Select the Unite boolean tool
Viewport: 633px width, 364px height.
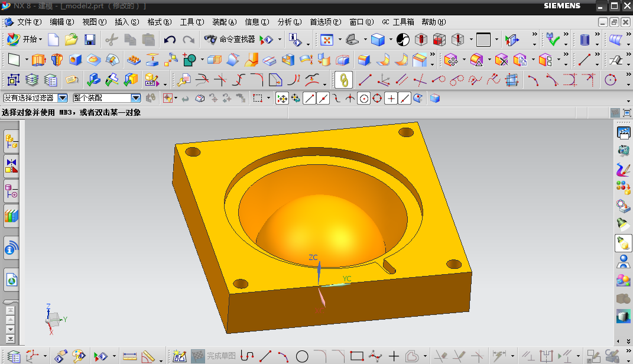click(189, 60)
